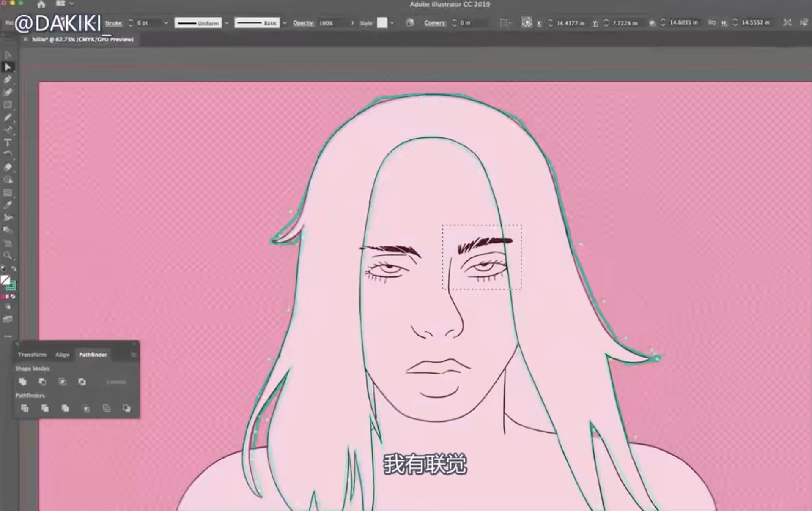The height and width of the screenshot is (511, 812).
Task: Click the Stroke label link
Action: tap(113, 23)
